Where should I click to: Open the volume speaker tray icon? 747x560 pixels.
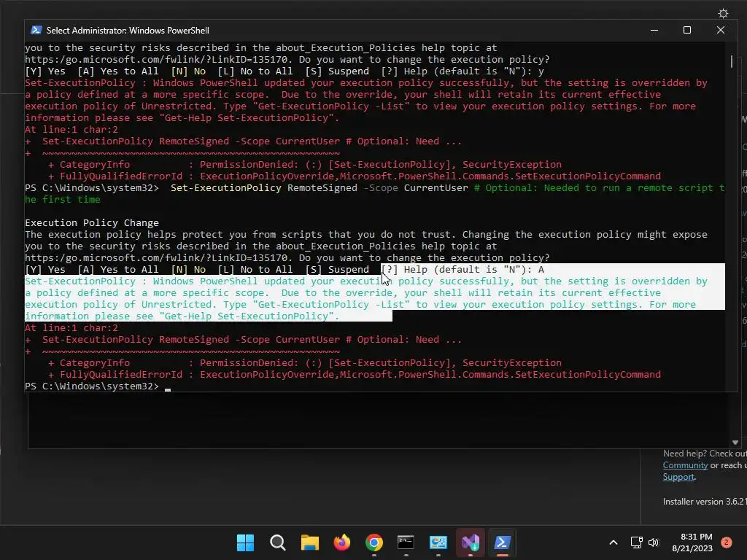(x=654, y=542)
